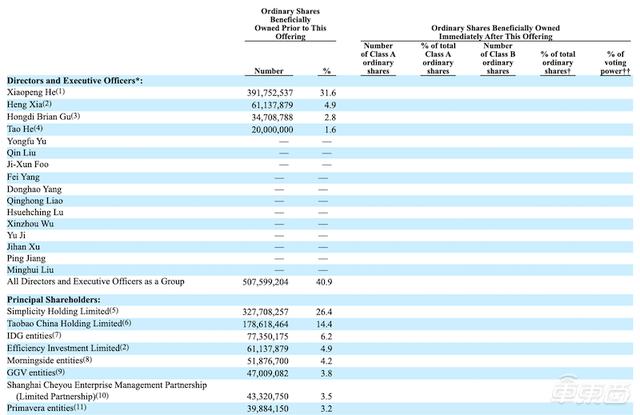This screenshot has height=415, width=640.
Task: Click the percentage 3.5
Action: click(x=326, y=397)
